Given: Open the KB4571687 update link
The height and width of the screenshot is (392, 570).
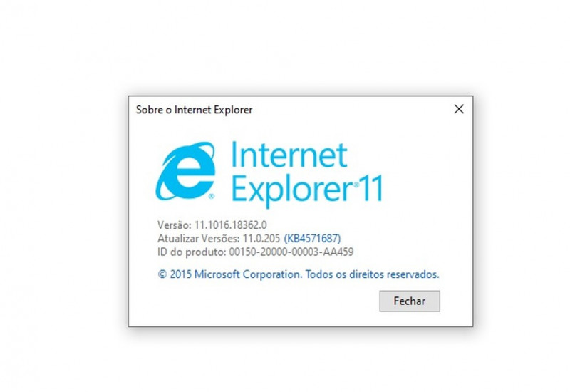Looking at the screenshot, I should [312, 239].
